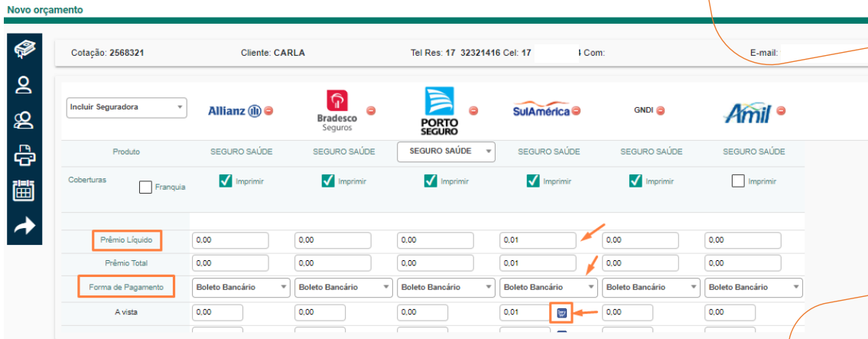Viewport: 868px width, 339px height.
Task: Click the SulAmérica Prêmio Líquido field showing 0,01
Action: 538,240
